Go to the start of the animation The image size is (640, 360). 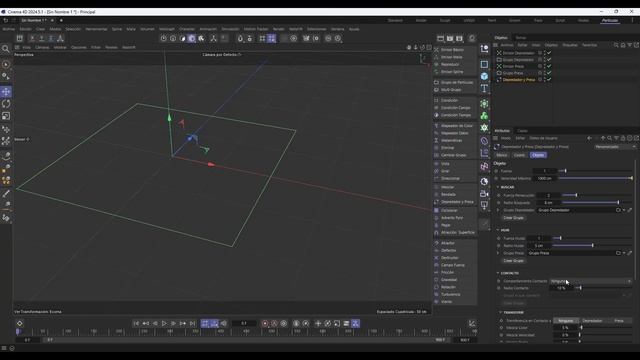[x=136, y=324]
